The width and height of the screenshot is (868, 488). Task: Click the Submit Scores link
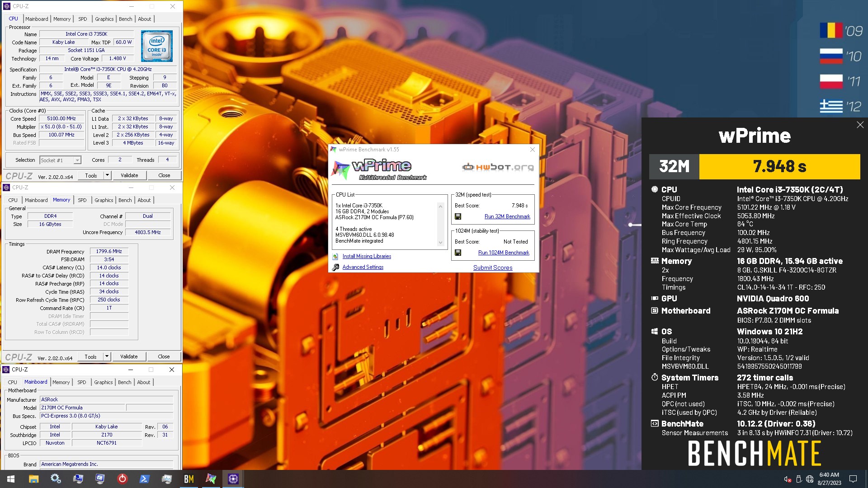tap(493, 267)
